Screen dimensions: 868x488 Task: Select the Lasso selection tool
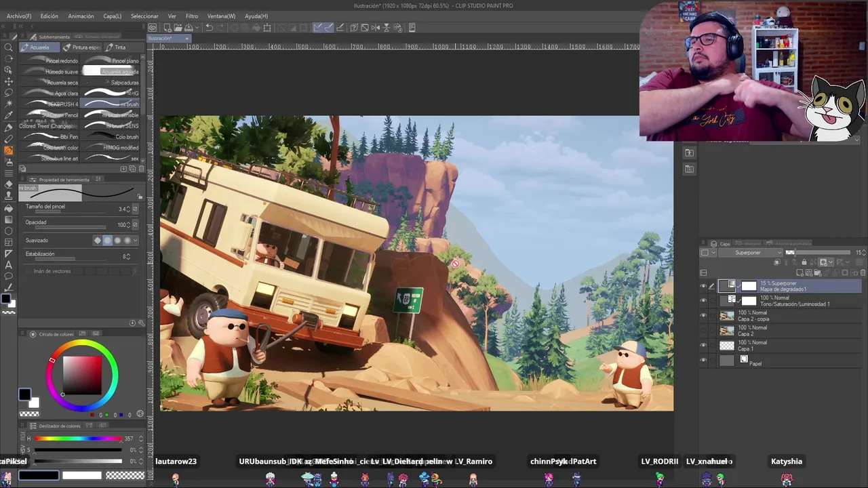pos(8,92)
